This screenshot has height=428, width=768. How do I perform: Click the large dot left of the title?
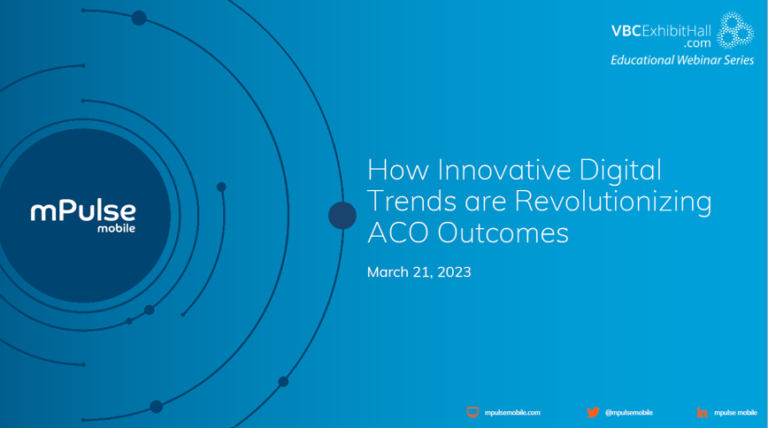[x=342, y=215]
